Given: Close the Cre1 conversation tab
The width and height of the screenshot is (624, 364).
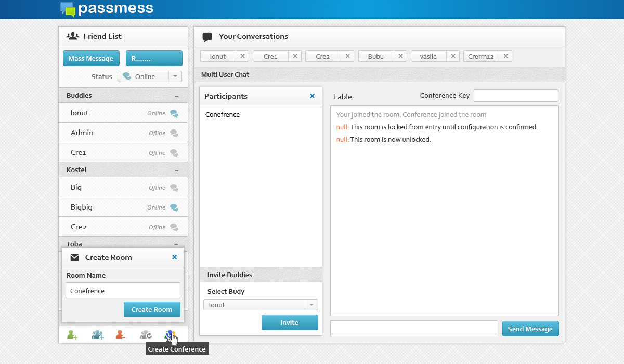Looking at the screenshot, I should pos(295,56).
